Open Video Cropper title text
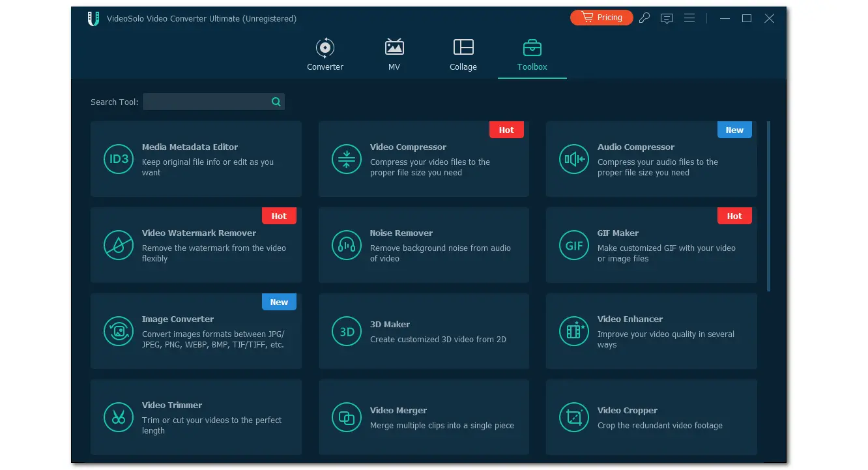 tap(628, 411)
